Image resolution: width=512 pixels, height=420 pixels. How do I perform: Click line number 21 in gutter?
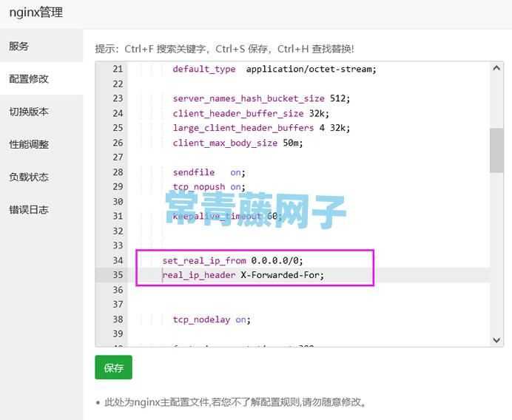coord(118,69)
